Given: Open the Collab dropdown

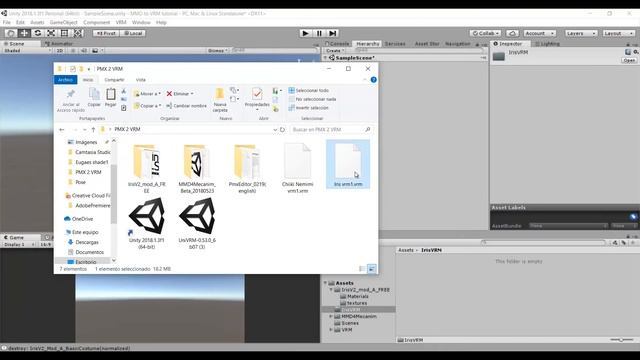Looking at the screenshot, I should pos(486,33).
